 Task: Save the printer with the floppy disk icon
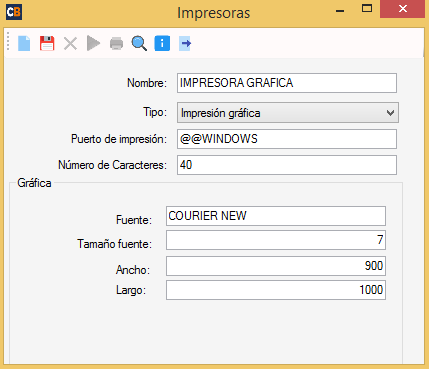click(x=47, y=43)
